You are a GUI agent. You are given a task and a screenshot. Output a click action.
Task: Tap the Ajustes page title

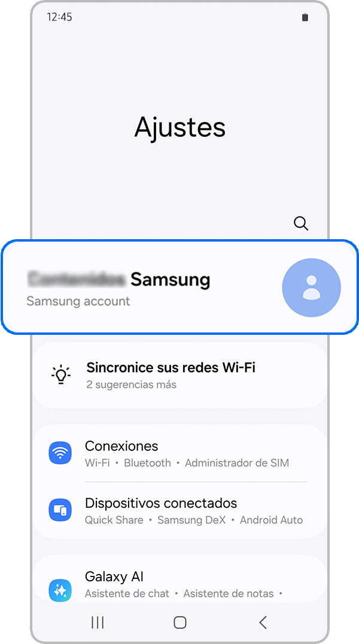click(180, 127)
